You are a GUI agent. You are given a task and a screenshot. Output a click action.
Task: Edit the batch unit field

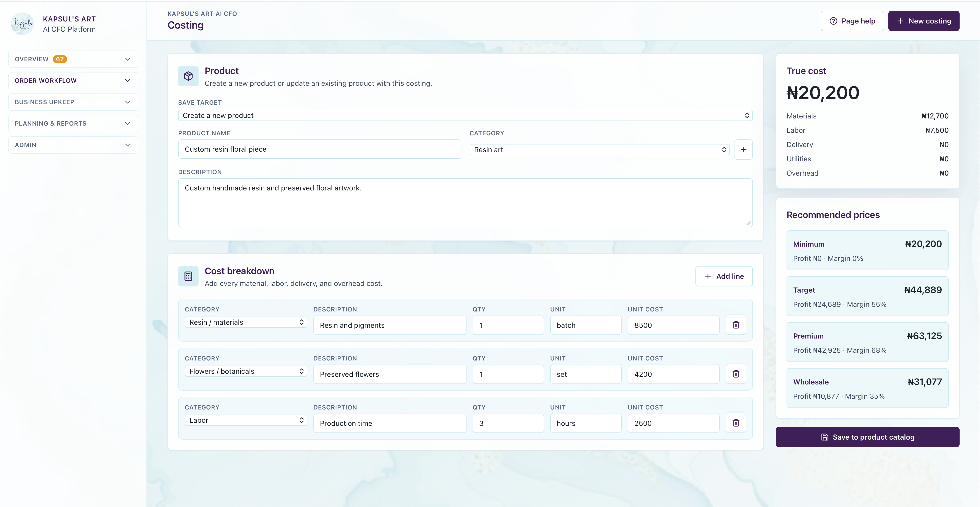pos(585,325)
